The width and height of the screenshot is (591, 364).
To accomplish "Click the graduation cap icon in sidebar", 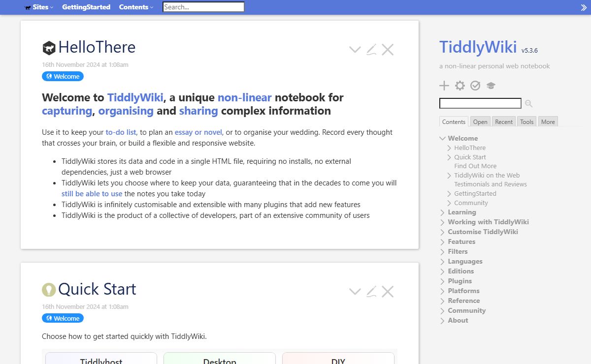I will tap(491, 86).
